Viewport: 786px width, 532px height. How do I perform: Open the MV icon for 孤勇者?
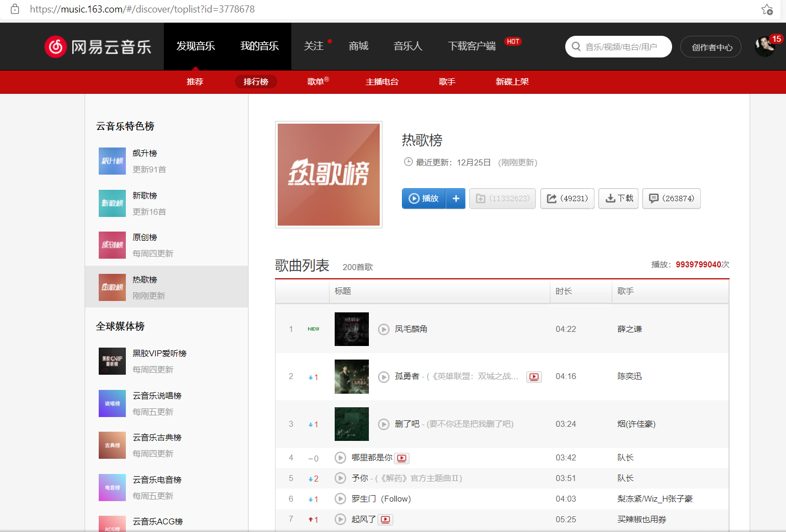tap(534, 377)
